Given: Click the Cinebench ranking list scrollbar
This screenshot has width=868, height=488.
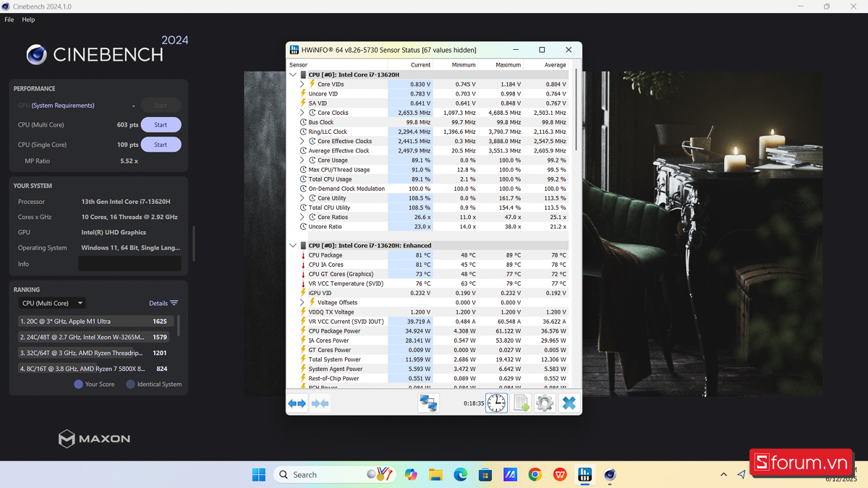Looking at the screenshot, I should click(x=179, y=325).
